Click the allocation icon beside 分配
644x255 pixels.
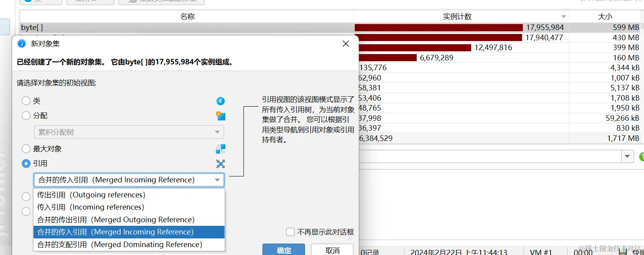[221, 116]
